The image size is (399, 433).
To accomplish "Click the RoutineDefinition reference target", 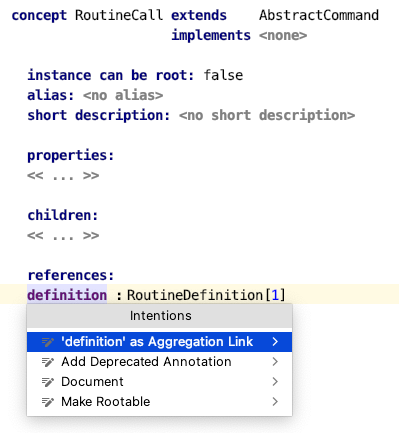I will click(195, 295).
